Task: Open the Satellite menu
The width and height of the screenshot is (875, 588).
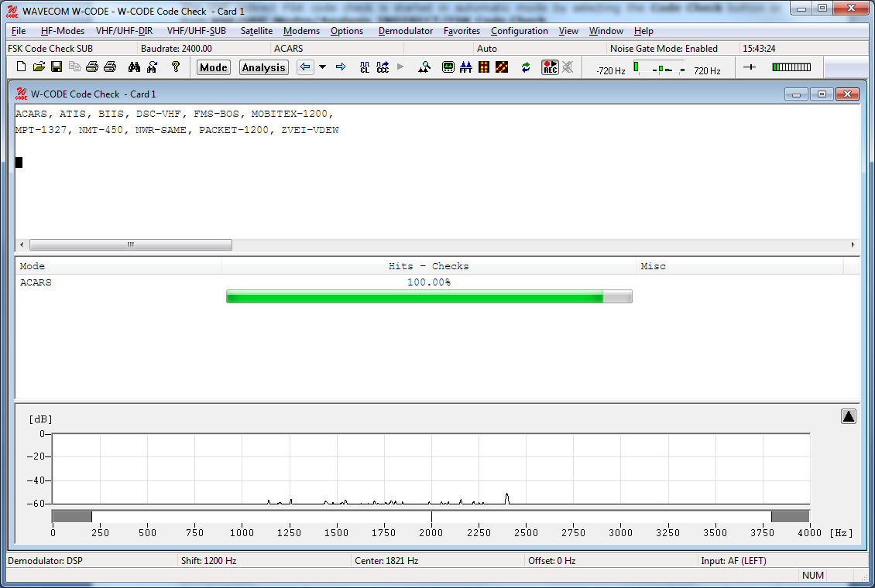Action: pyautogui.click(x=257, y=31)
